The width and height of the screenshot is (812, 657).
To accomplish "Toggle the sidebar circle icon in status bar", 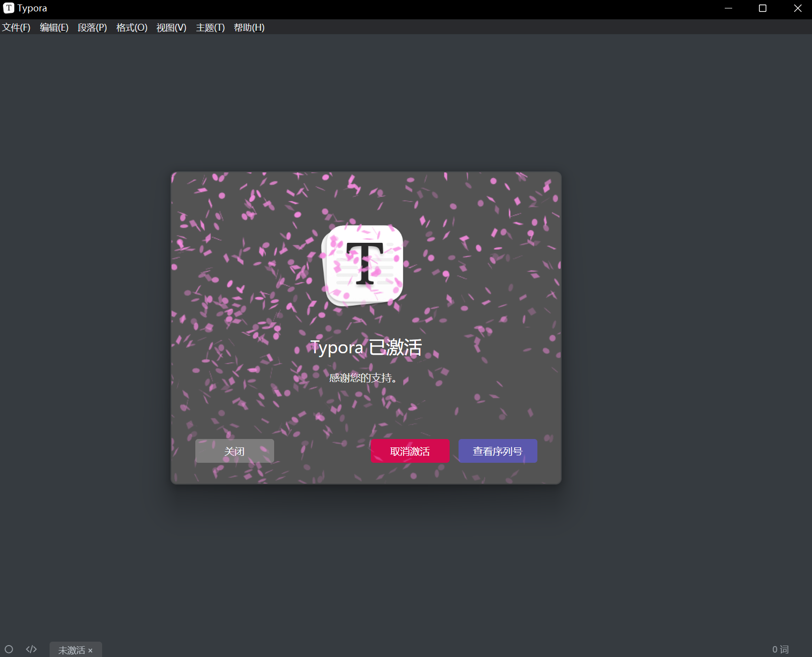I will 9,649.
